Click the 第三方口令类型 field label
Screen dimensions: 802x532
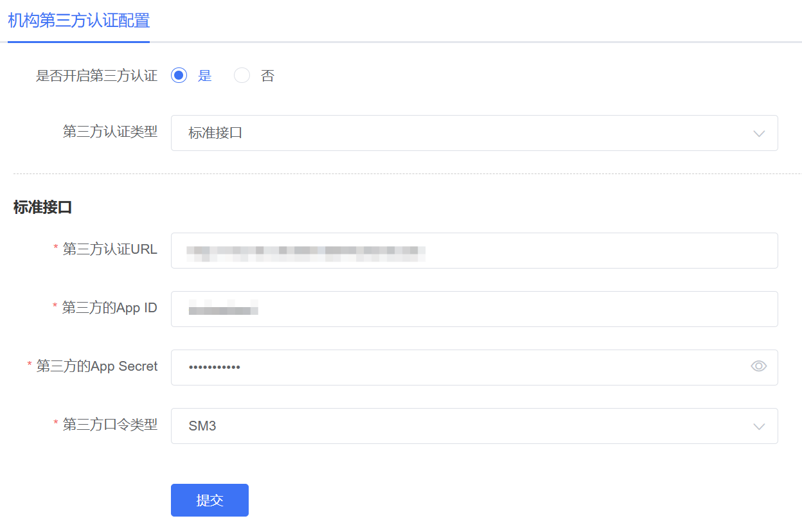click(110, 425)
